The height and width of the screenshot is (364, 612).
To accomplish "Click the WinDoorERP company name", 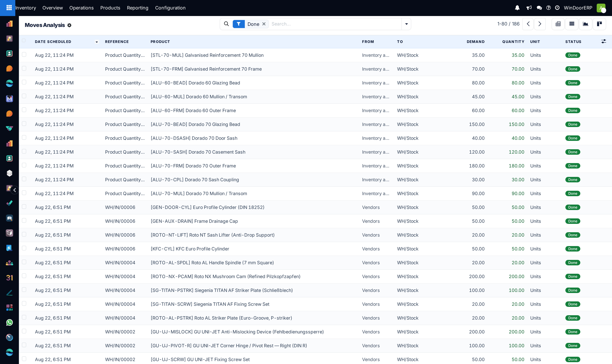I will [x=578, y=8].
